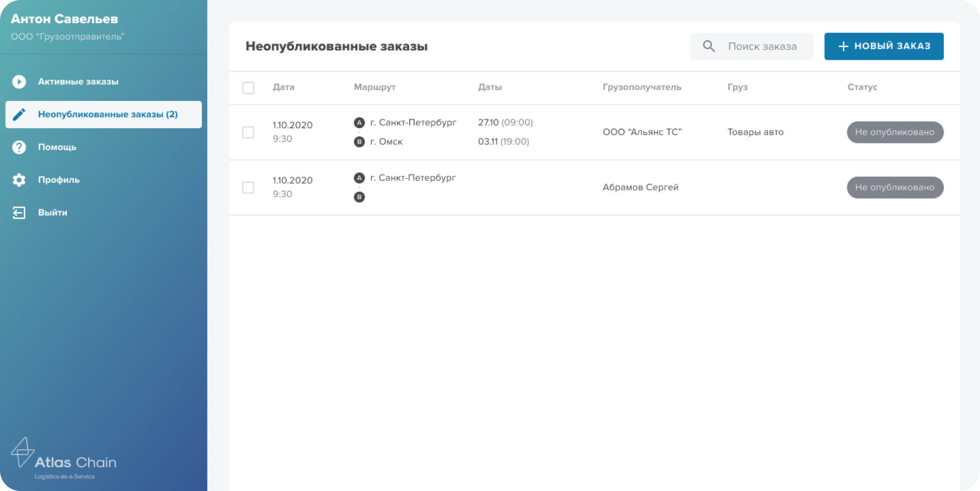Click the play icon beside Активные заказы

pyautogui.click(x=19, y=82)
